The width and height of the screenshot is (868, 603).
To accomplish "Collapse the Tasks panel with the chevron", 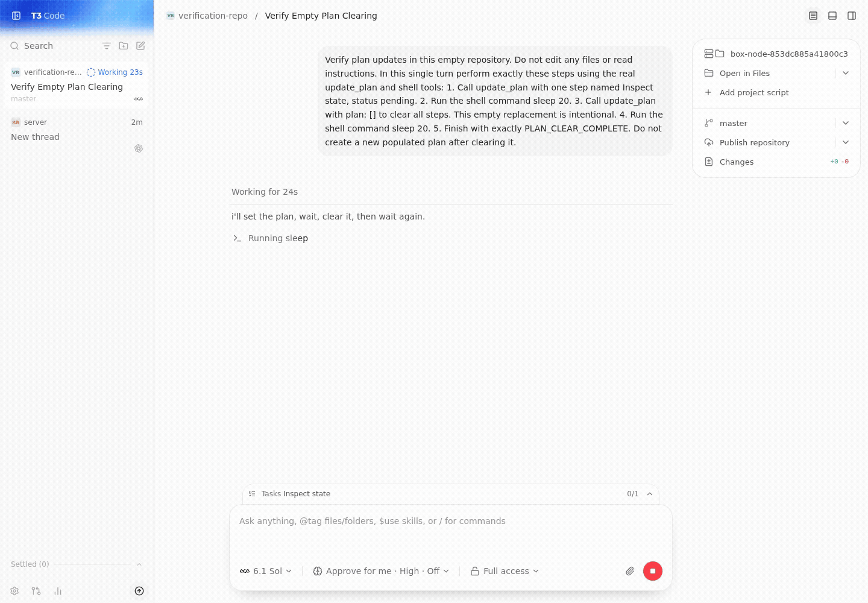I will [650, 494].
